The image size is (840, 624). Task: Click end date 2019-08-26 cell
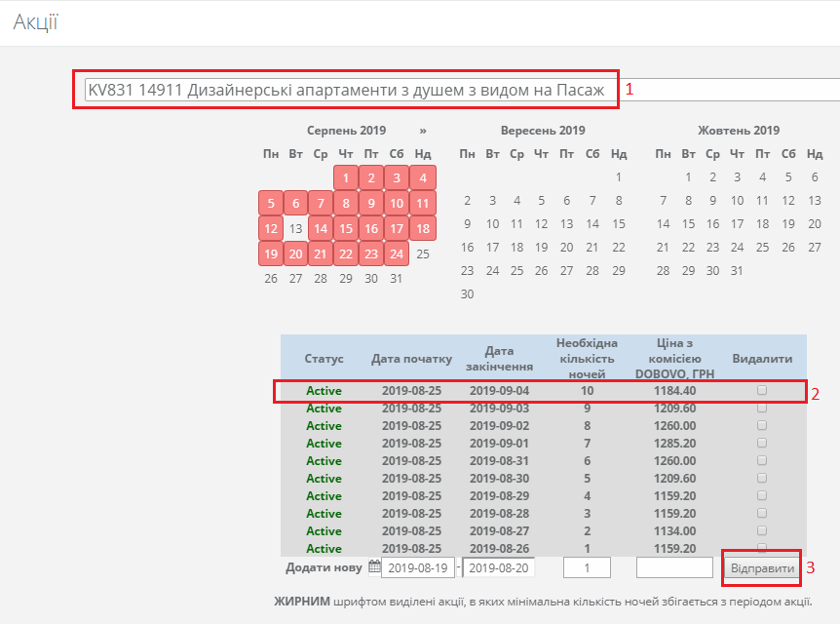(x=499, y=548)
